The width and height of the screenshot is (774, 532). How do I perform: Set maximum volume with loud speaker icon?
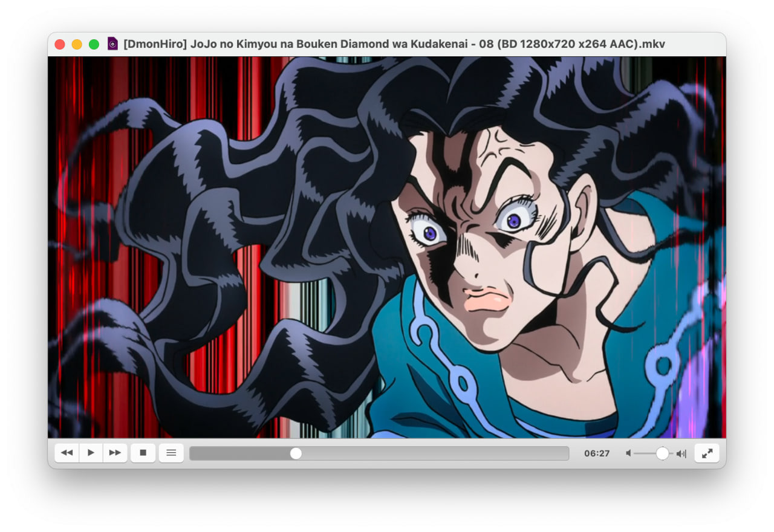[681, 453]
